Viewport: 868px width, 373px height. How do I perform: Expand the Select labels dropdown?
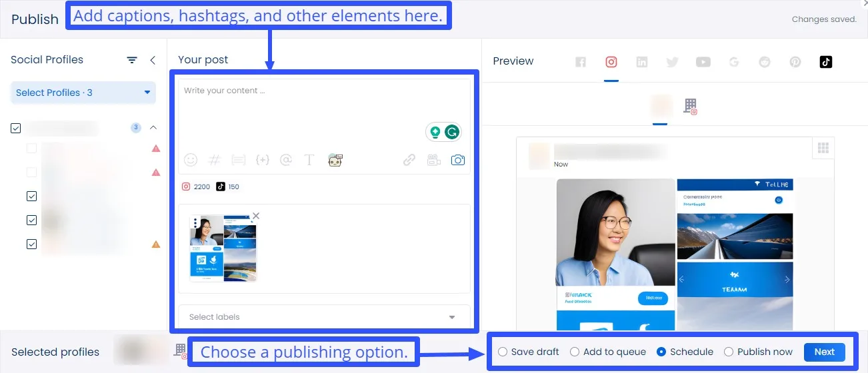tap(323, 317)
